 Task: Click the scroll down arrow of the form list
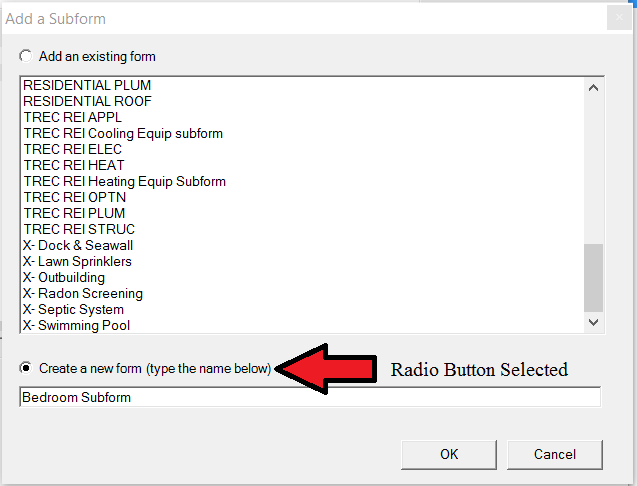click(593, 322)
